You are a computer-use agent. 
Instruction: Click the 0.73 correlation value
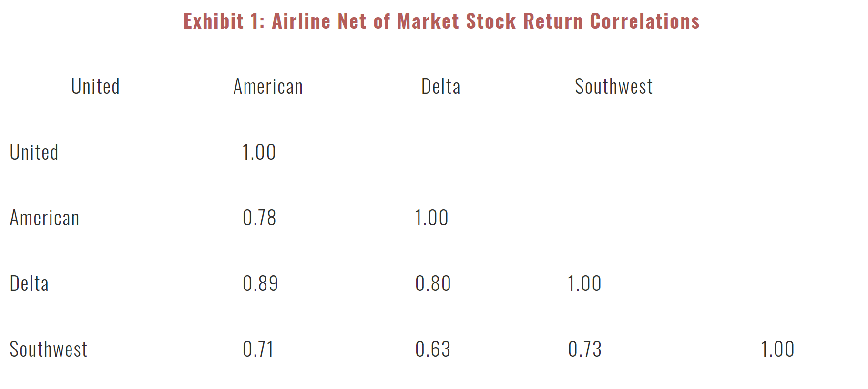[x=584, y=349]
